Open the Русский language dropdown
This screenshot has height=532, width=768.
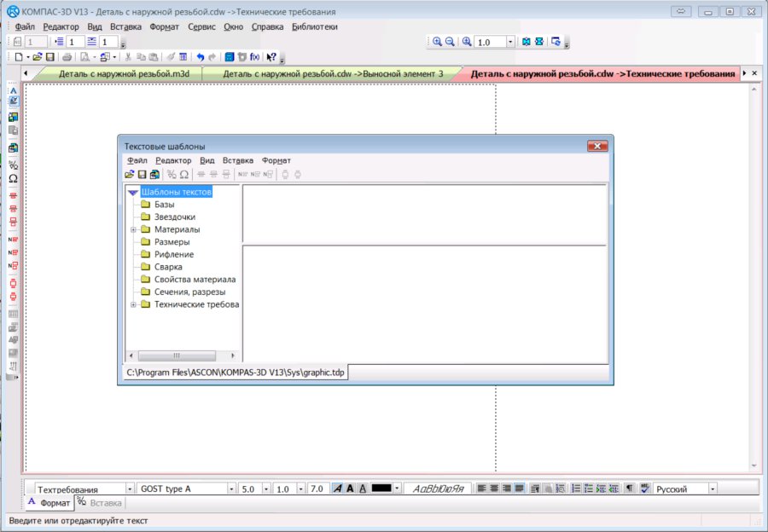click(x=713, y=489)
